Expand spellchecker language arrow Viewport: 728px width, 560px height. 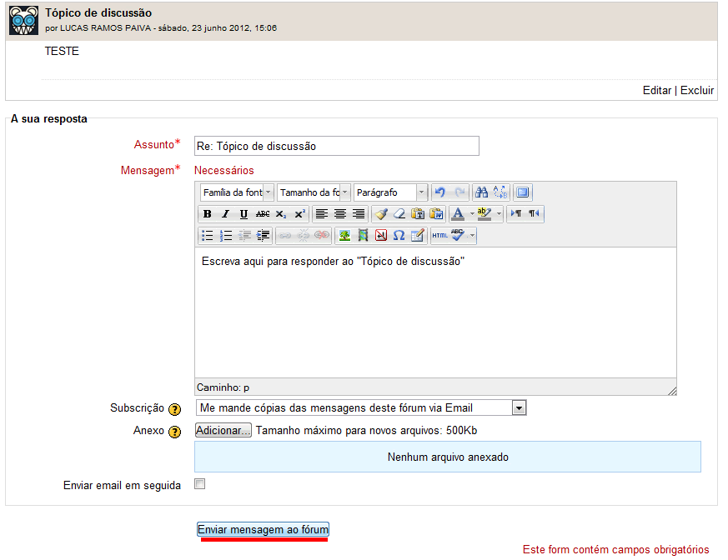point(472,236)
